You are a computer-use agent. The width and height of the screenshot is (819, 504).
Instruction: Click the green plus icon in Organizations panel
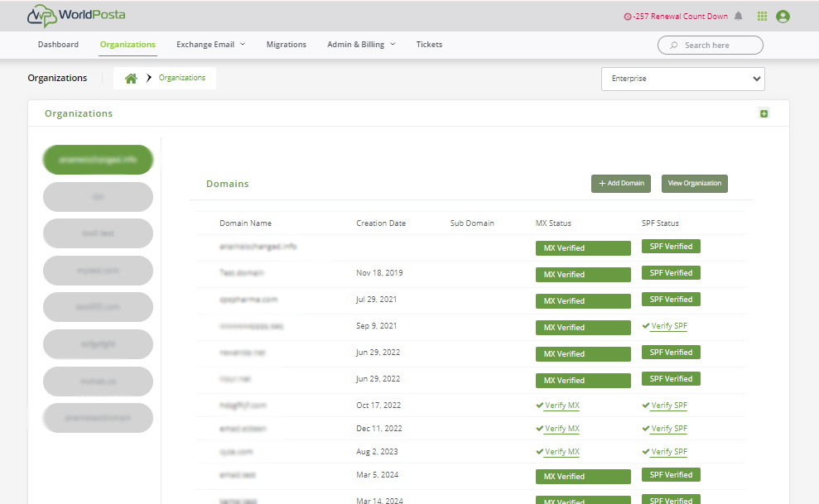click(764, 113)
